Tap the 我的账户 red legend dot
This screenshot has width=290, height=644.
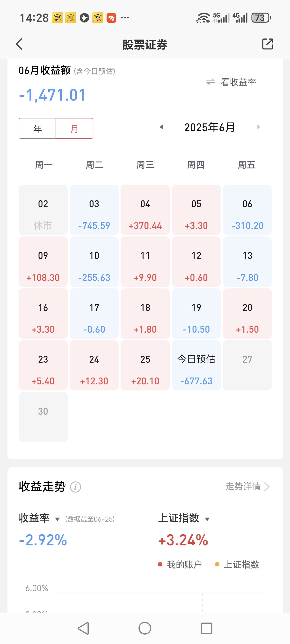pyautogui.click(x=160, y=564)
